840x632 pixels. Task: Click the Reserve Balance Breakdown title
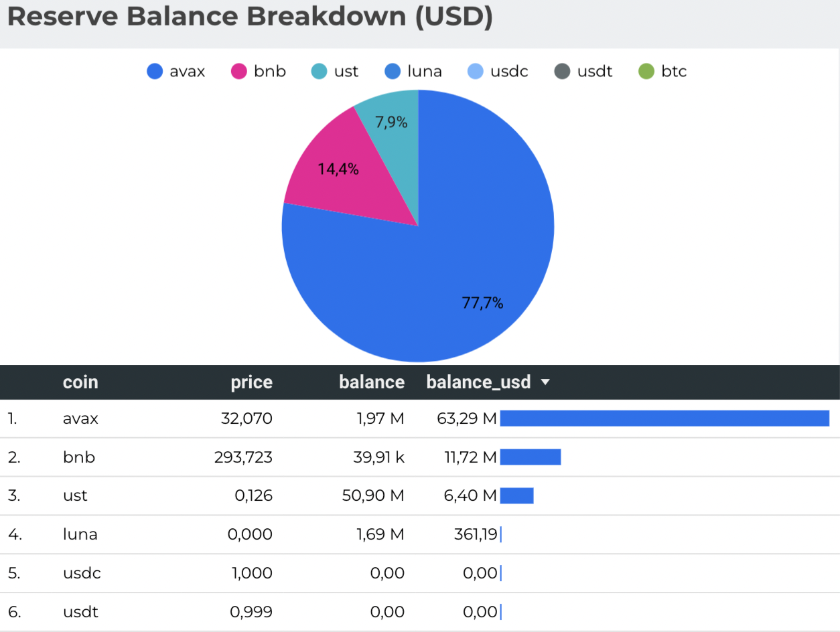(x=250, y=17)
